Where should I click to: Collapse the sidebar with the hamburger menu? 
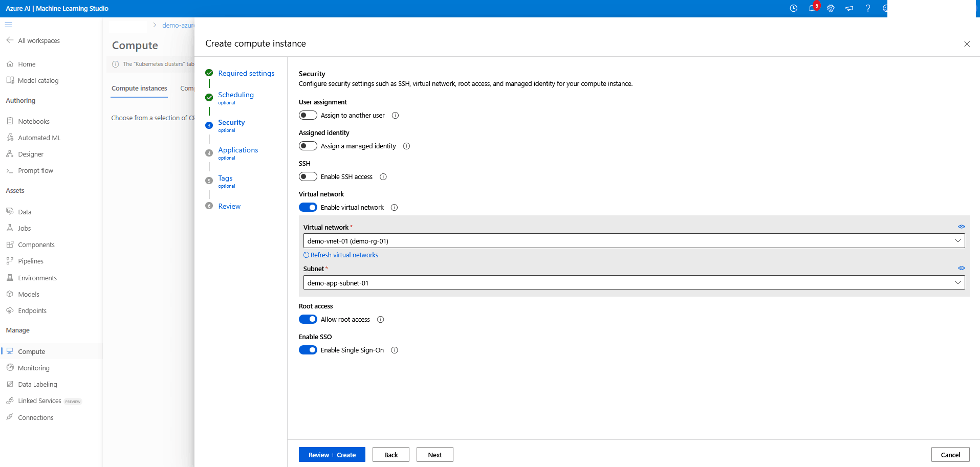click(x=9, y=25)
